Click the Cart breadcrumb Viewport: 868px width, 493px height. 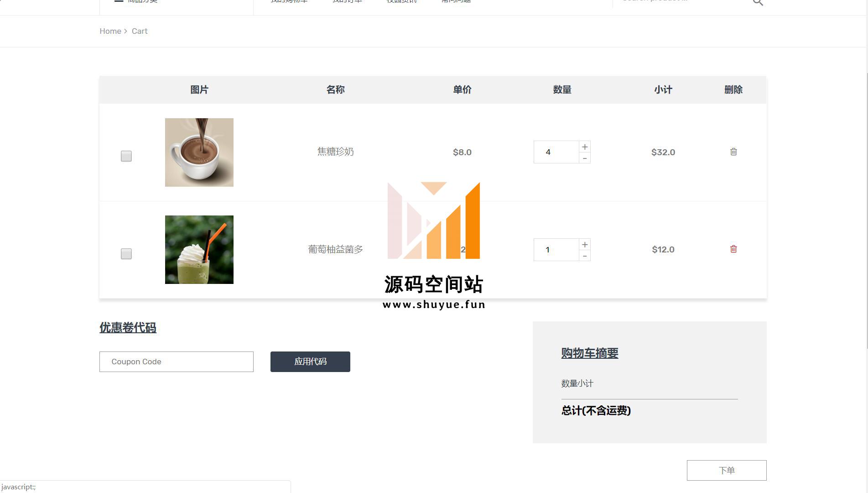pyautogui.click(x=140, y=31)
